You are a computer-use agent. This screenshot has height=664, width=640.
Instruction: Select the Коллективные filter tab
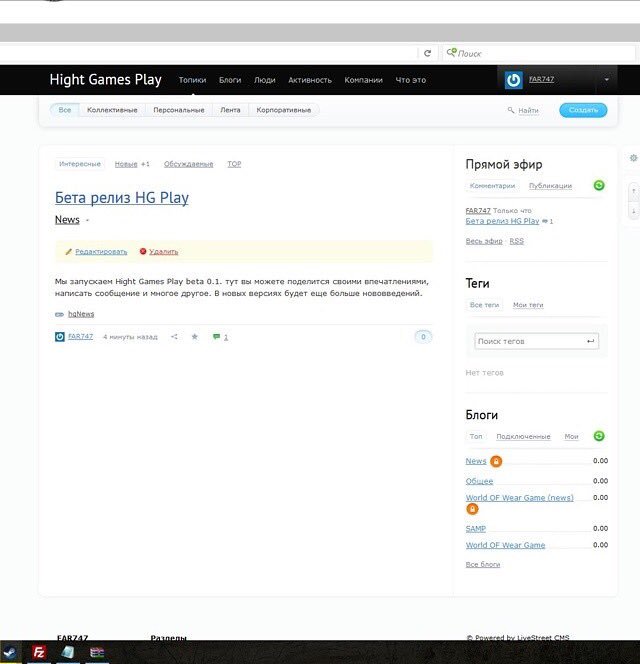112,110
